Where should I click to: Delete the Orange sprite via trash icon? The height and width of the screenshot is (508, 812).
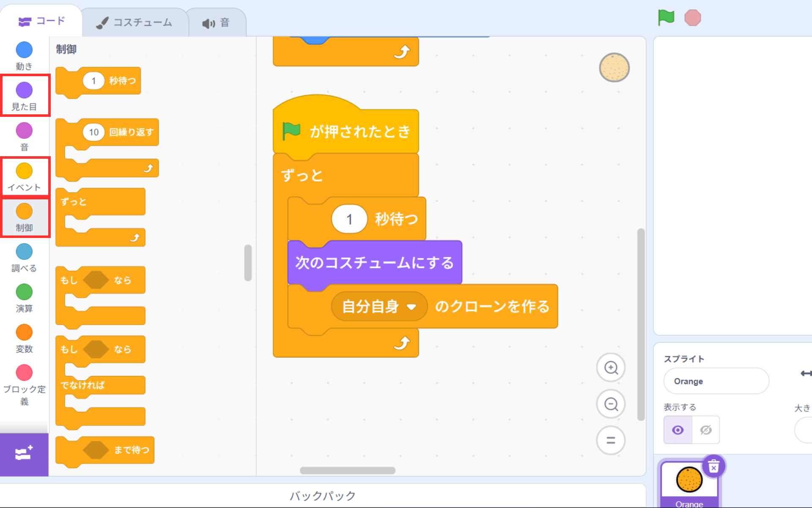[x=713, y=467]
